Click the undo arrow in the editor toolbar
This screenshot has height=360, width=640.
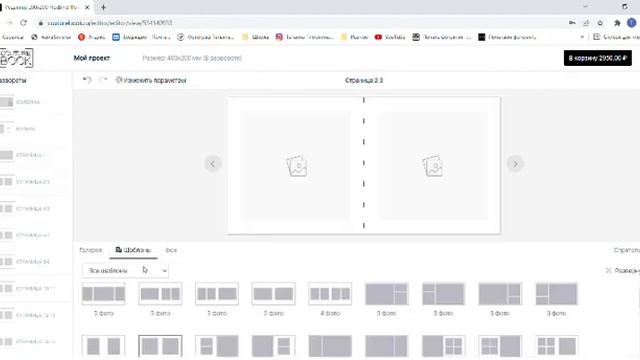point(87,80)
